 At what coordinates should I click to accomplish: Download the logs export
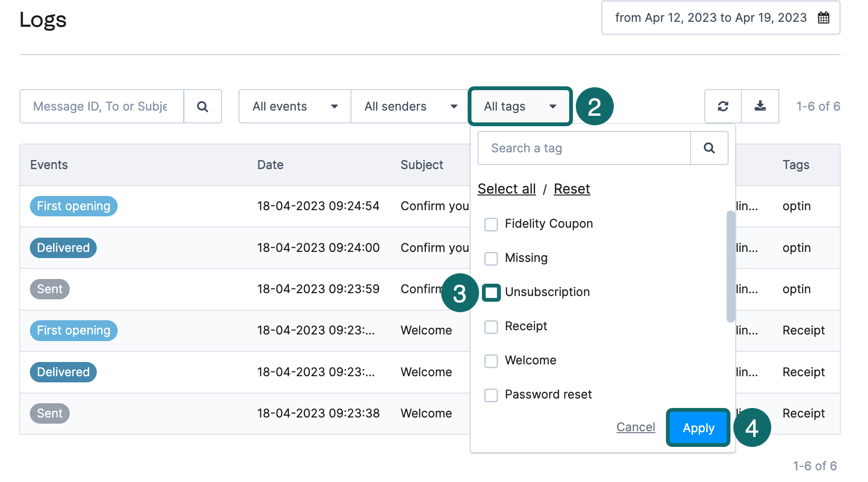click(x=760, y=106)
